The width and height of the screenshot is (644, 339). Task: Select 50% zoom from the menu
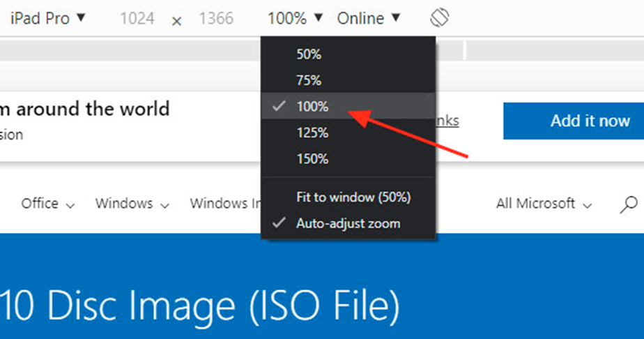click(309, 54)
